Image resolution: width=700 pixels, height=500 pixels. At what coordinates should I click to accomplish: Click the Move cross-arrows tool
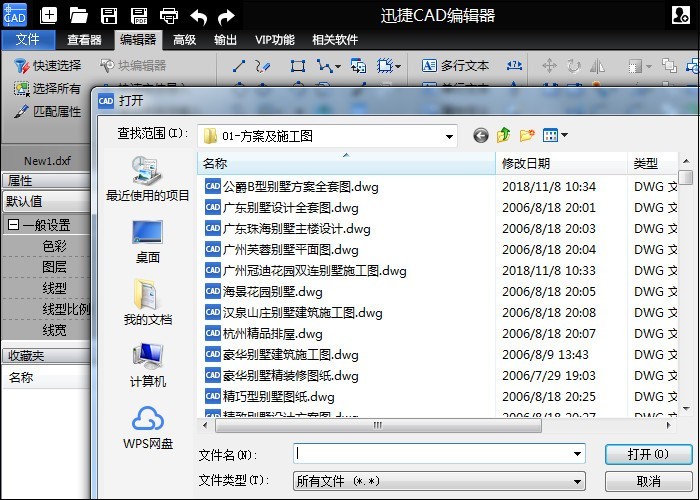pos(549,66)
